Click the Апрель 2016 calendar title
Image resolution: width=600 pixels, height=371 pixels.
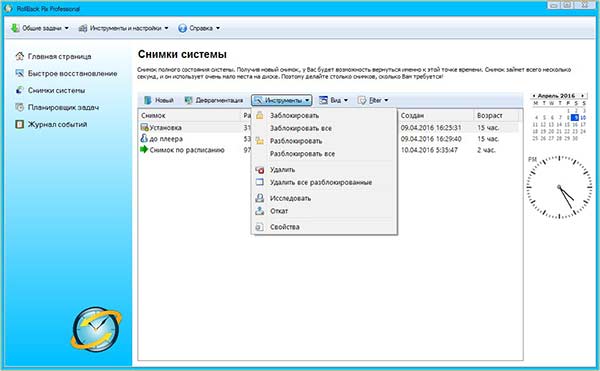(556, 96)
